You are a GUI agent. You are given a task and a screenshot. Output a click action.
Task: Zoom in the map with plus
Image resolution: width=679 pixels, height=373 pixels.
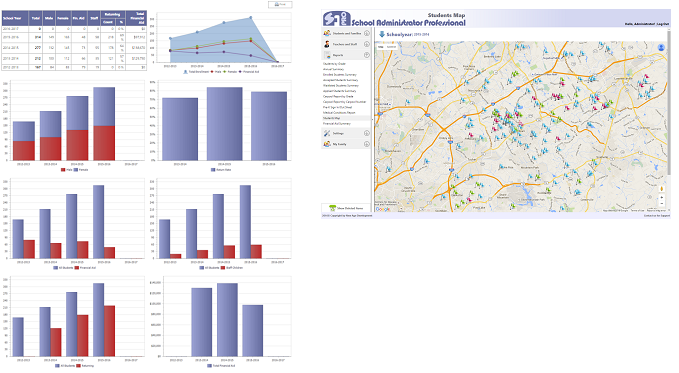(x=661, y=198)
